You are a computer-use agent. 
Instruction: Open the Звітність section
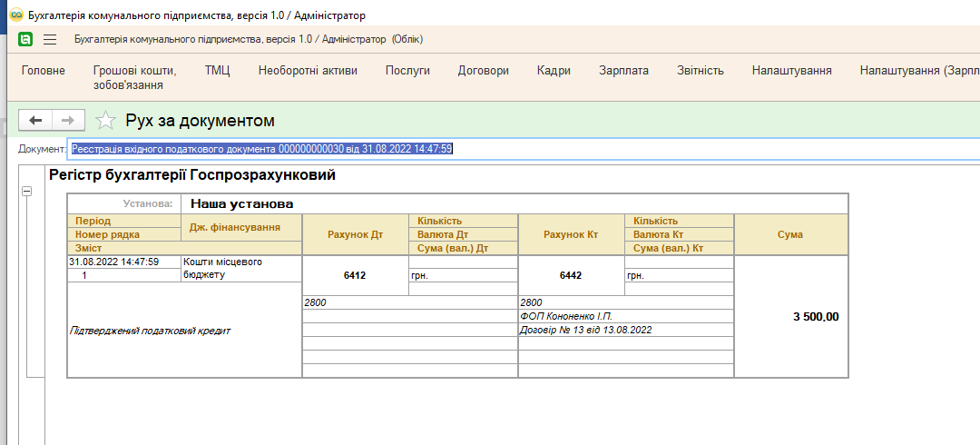click(700, 71)
